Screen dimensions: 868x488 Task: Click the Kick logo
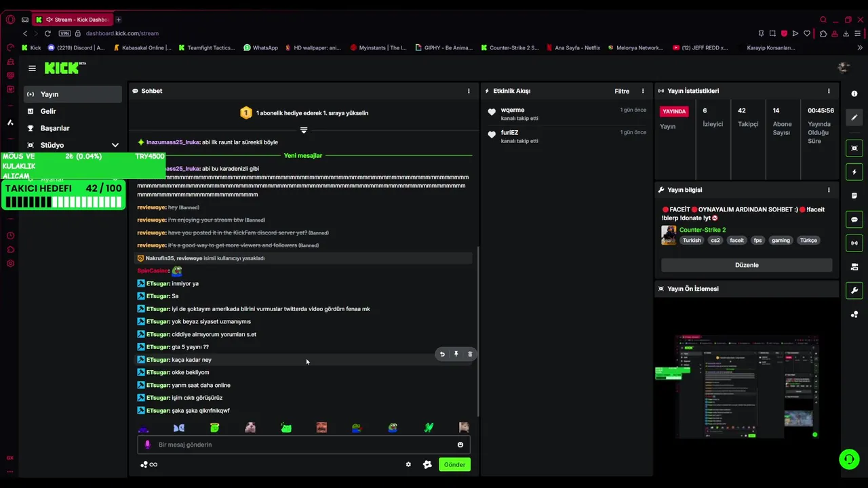(x=64, y=68)
